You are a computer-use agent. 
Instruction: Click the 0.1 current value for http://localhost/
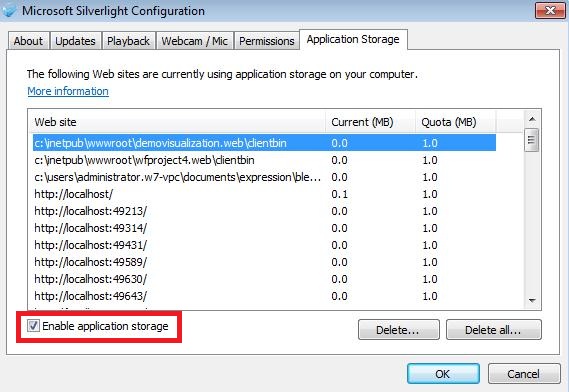pos(339,194)
